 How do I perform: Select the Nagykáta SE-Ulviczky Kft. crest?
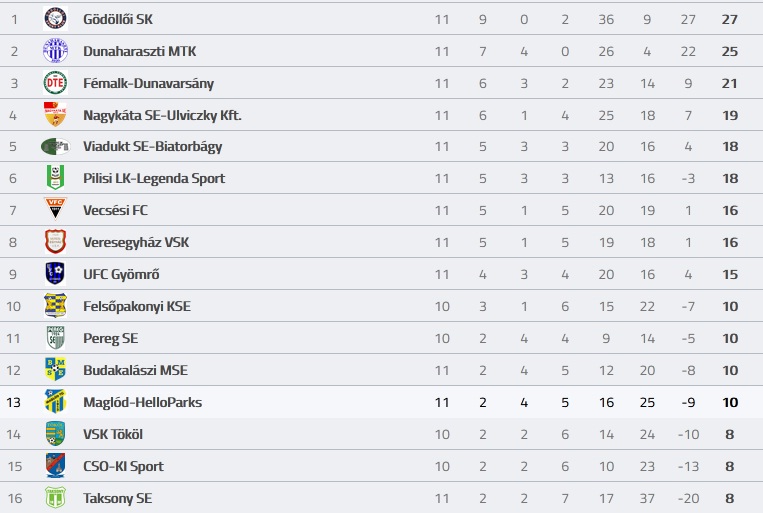[x=55, y=114]
